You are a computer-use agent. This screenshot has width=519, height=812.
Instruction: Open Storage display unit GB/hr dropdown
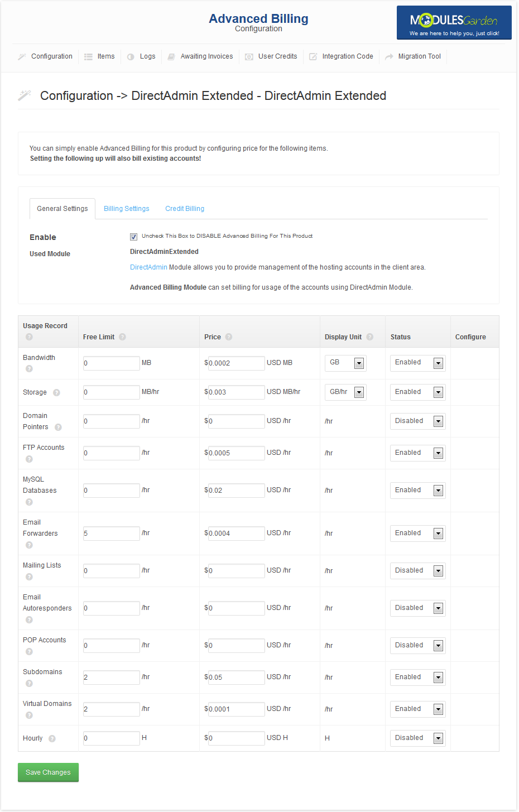tap(345, 392)
